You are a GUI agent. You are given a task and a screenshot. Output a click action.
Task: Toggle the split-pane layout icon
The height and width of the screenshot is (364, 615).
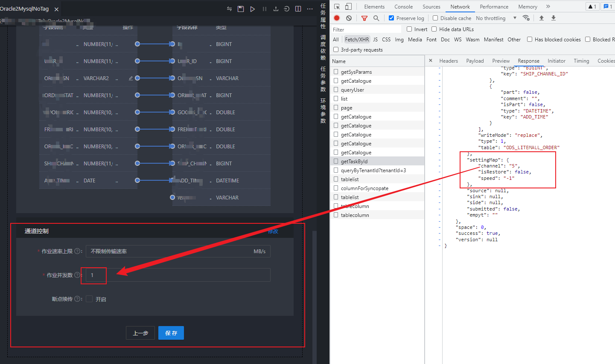click(298, 9)
